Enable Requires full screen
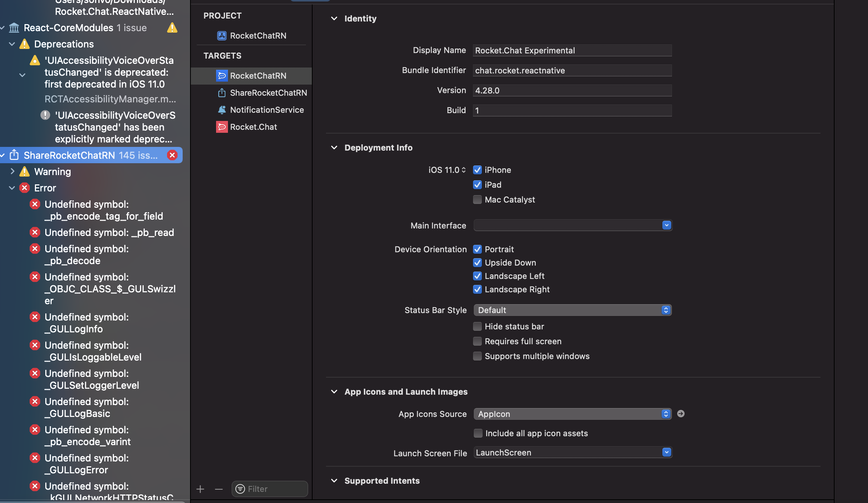Image resolution: width=868 pixels, height=503 pixels. (x=478, y=341)
